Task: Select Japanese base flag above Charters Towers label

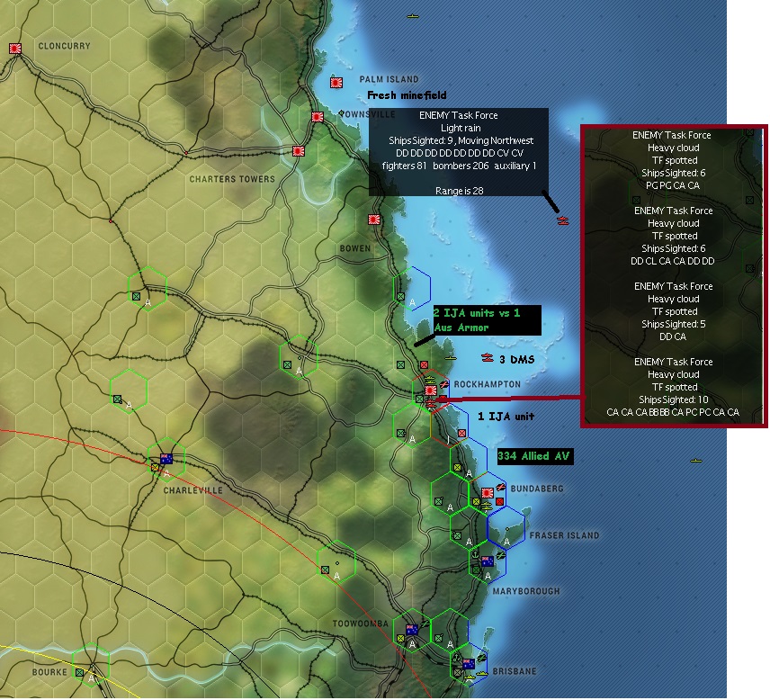Action: (299, 151)
